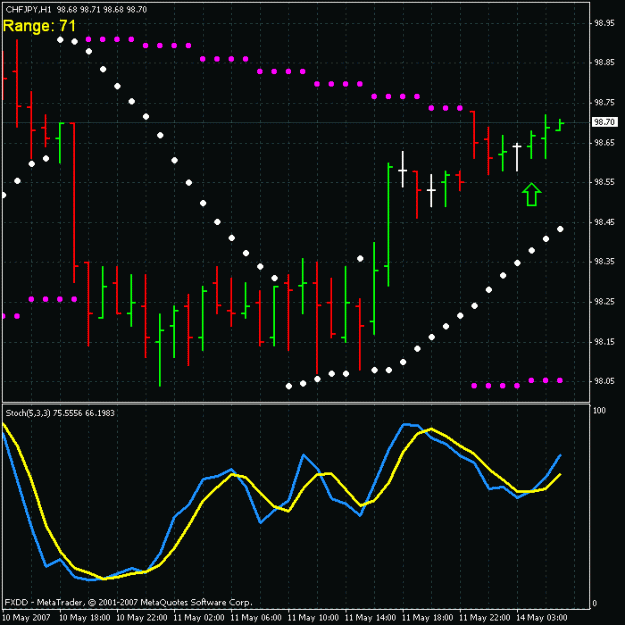Select the most recent green price bar
625x625 pixels.
tap(560, 125)
